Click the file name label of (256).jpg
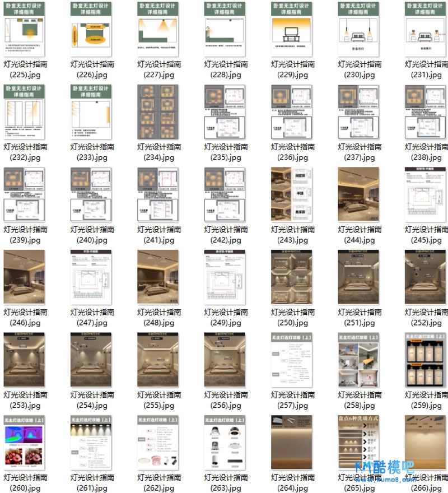Screen dimensions: 448x493 [225, 400]
